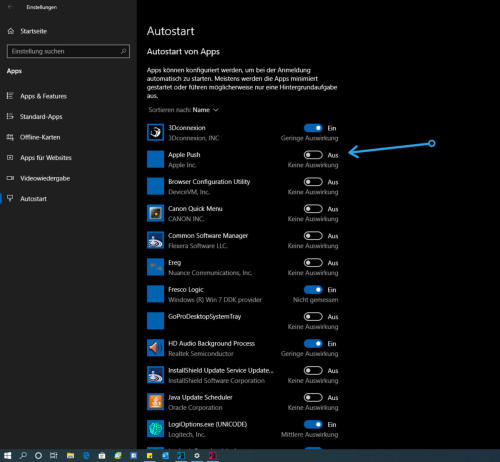The width and height of the screenshot is (500, 462).
Task: Open Task View on taskbar
Action: [54, 455]
